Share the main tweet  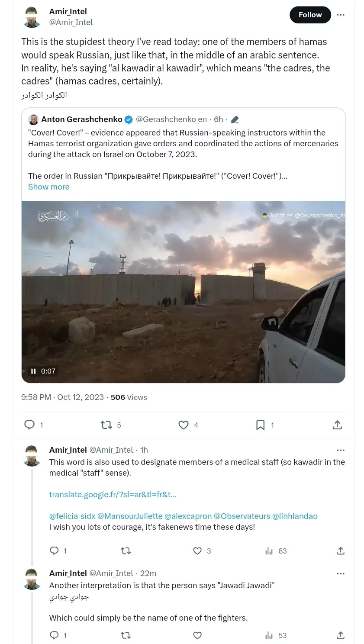337,425
